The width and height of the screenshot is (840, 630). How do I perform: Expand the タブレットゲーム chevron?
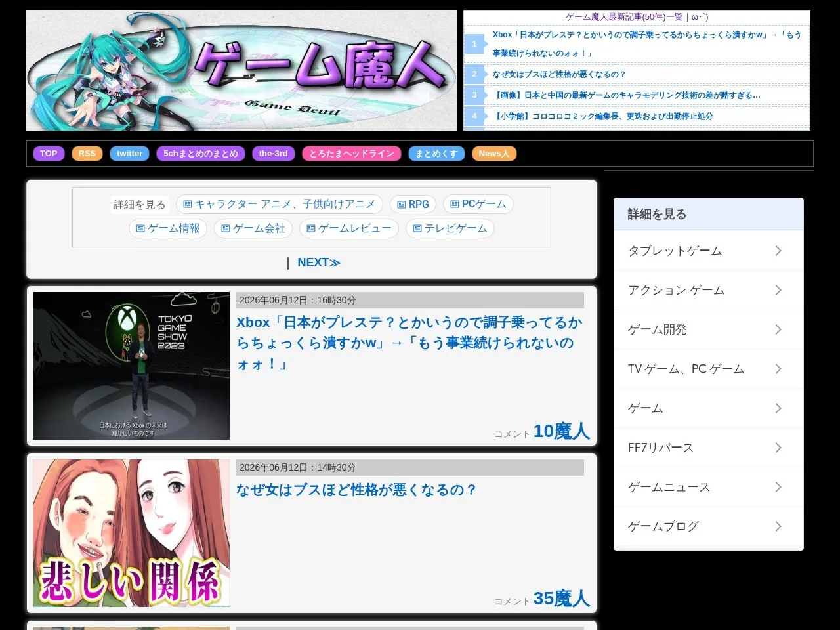pyautogui.click(x=778, y=251)
